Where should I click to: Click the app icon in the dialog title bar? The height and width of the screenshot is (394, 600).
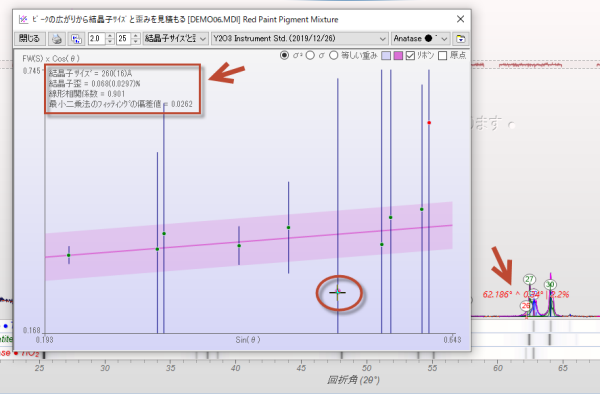(23, 19)
